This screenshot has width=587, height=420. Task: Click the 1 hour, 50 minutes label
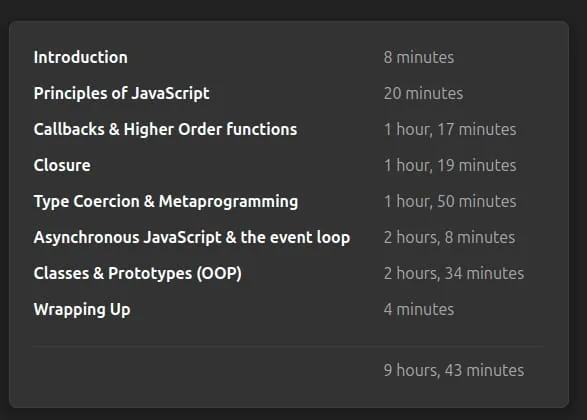point(450,201)
